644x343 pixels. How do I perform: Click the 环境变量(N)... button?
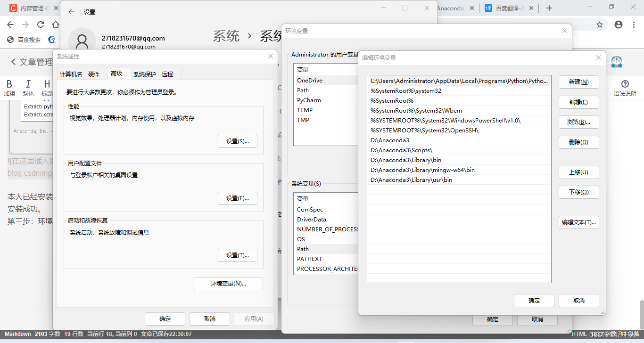229,284
